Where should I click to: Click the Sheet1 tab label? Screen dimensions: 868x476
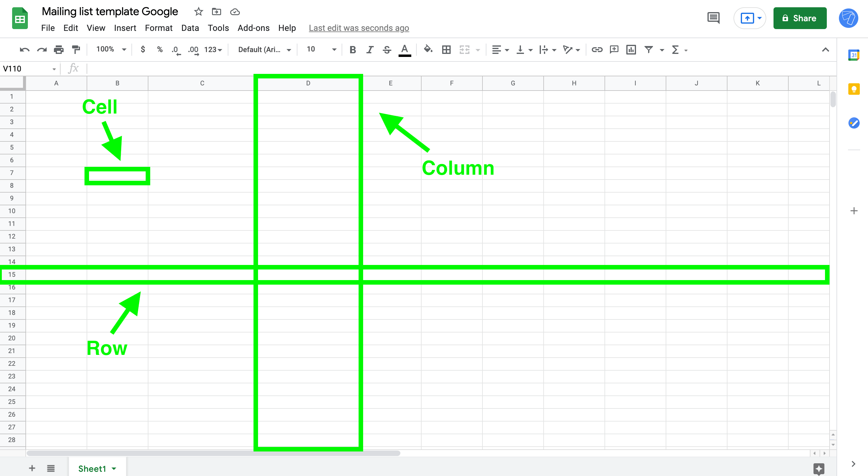point(91,468)
